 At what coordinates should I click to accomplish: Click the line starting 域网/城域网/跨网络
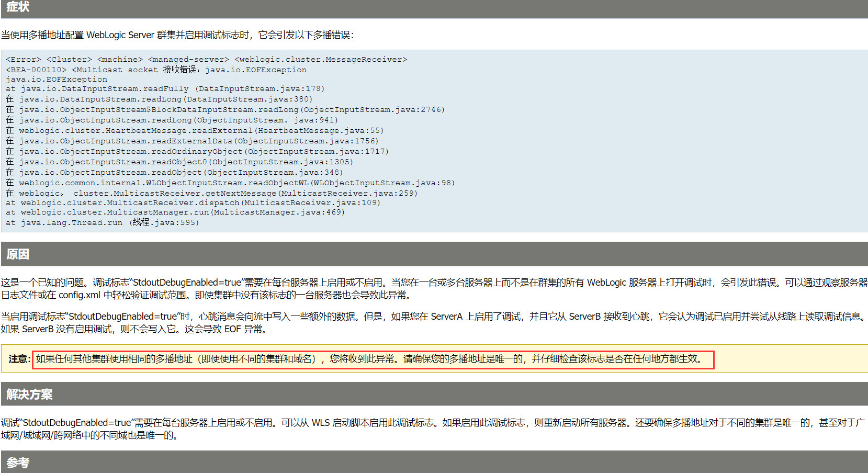pyautogui.click(x=91, y=435)
